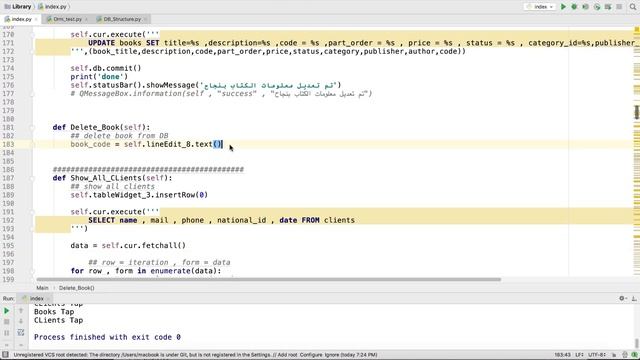Collapse the Show_All_CLients function fold marker

point(32,178)
